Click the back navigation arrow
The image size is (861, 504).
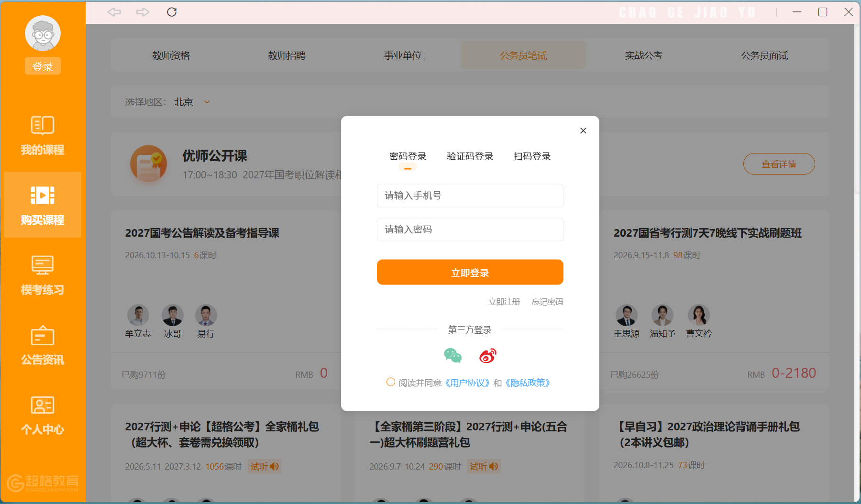click(x=114, y=12)
